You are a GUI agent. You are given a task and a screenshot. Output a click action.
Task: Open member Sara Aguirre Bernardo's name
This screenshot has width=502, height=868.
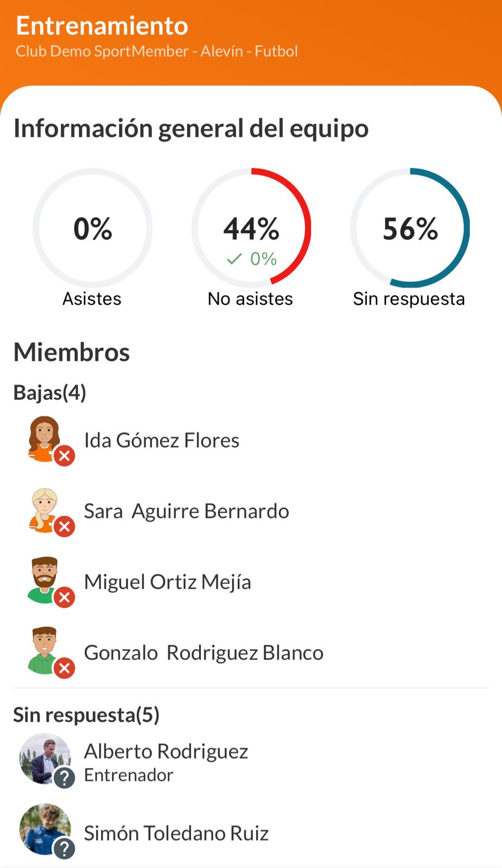pos(186,511)
